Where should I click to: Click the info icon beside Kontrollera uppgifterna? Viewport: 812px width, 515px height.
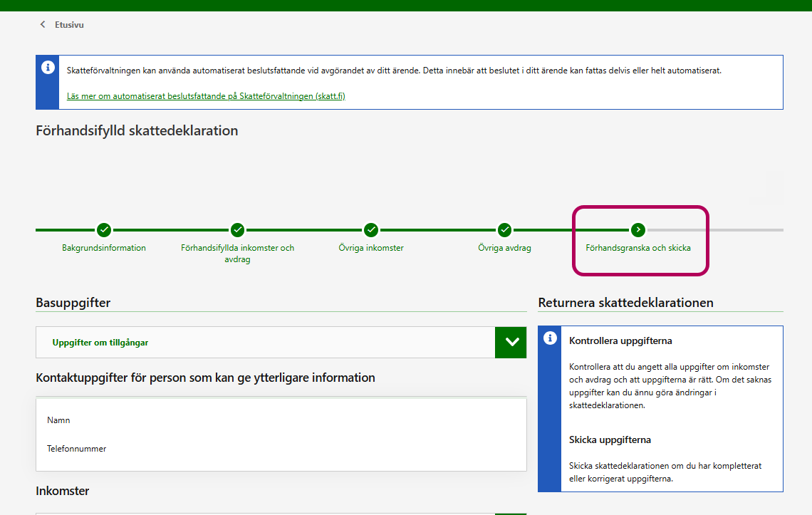click(550, 338)
